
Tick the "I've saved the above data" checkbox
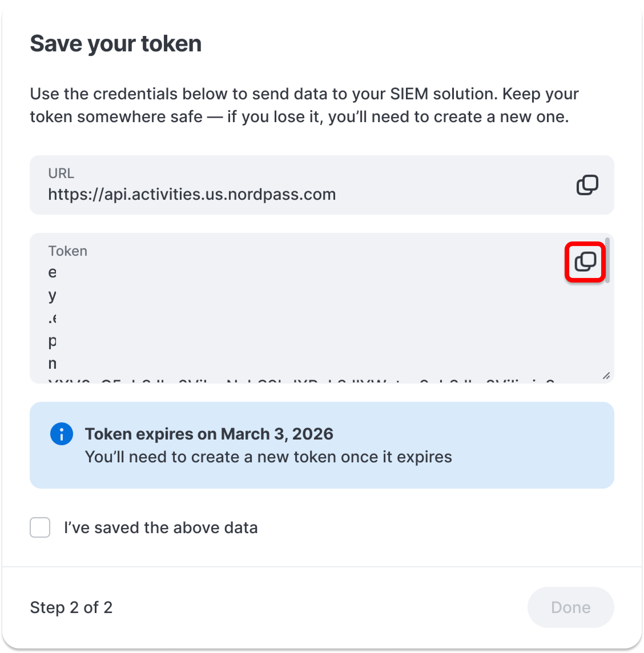[x=40, y=527]
